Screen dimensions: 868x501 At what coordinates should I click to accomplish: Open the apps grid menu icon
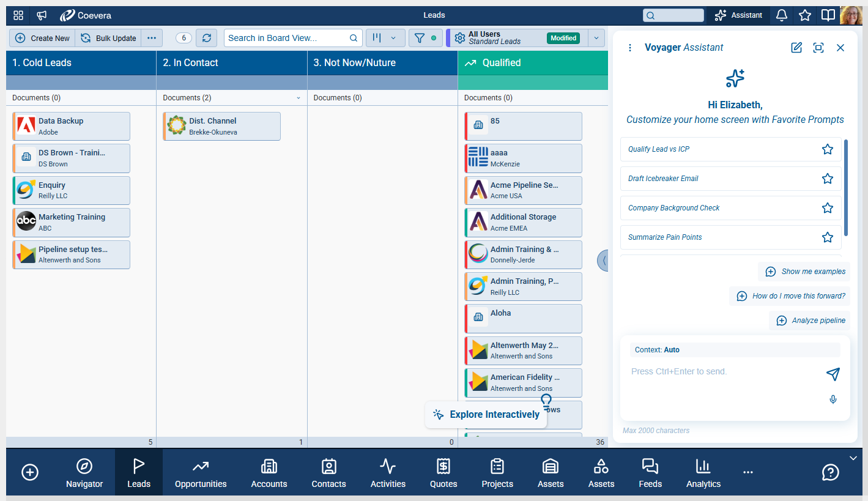pyautogui.click(x=18, y=15)
